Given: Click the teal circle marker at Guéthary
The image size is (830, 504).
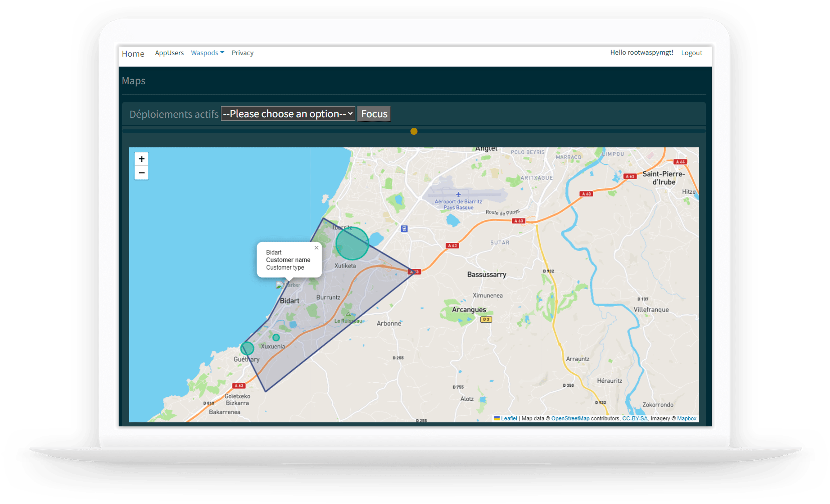Looking at the screenshot, I should coord(247,348).
